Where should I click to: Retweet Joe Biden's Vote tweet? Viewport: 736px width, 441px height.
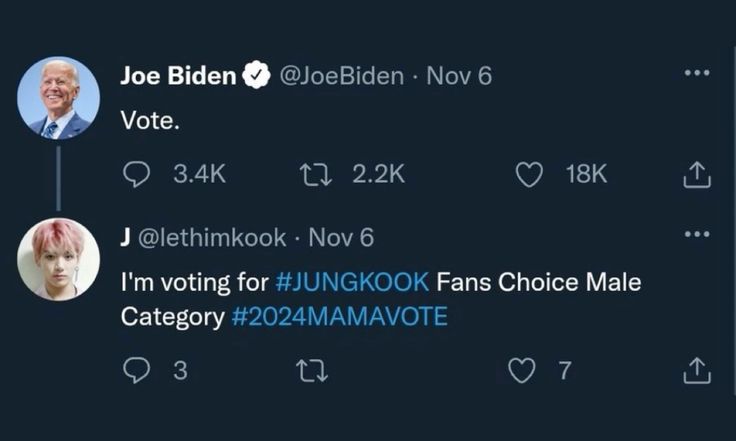click(x=314, y=174)
